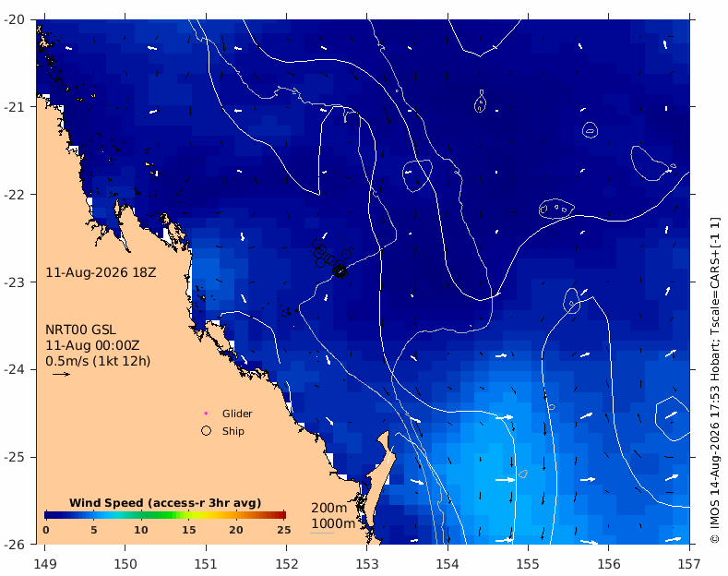Click the large white current arrow near 155E 25S
728x576 pixels.
point(505,480)
